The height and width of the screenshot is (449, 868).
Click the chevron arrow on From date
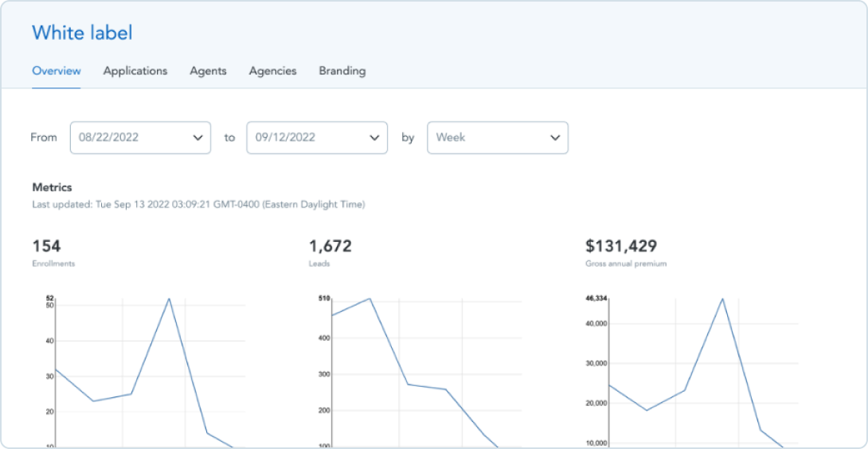coord(197,138)
